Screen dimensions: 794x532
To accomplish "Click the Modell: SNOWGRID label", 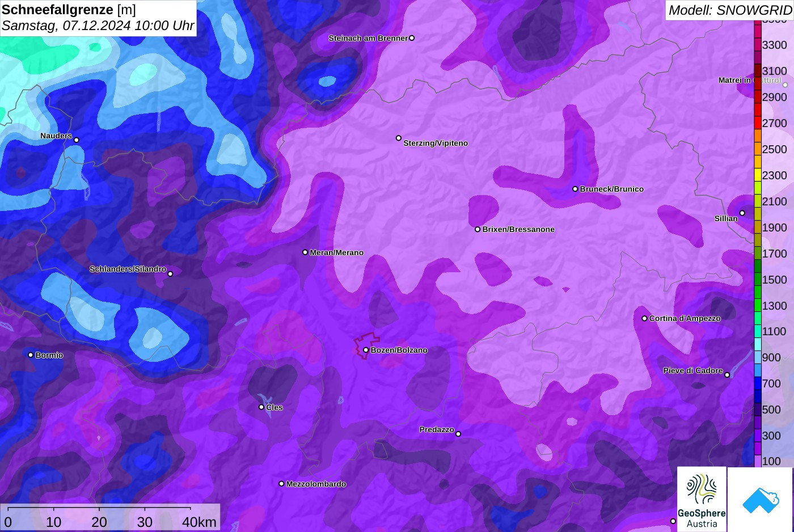I will (730, 10).
